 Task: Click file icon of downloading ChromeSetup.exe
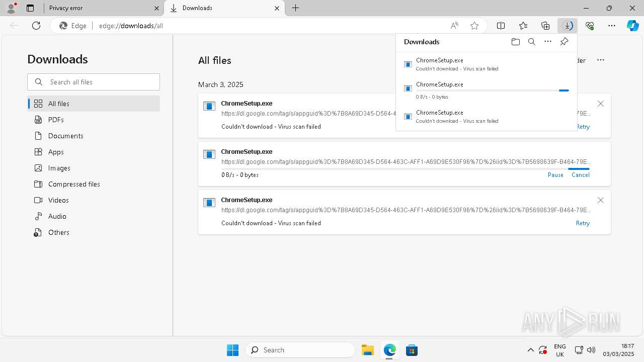click(x=209, y=154)
